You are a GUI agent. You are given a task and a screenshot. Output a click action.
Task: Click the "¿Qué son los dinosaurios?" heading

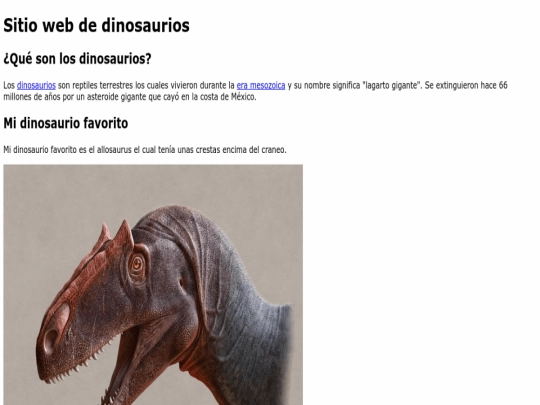pyautogui.click(x=77, y=59)
